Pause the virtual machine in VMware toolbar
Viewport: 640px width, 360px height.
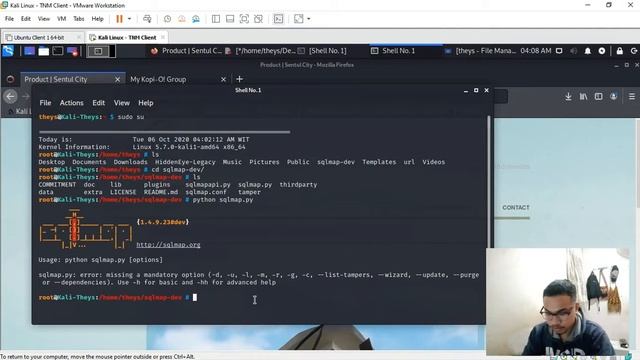coord(119,19)
